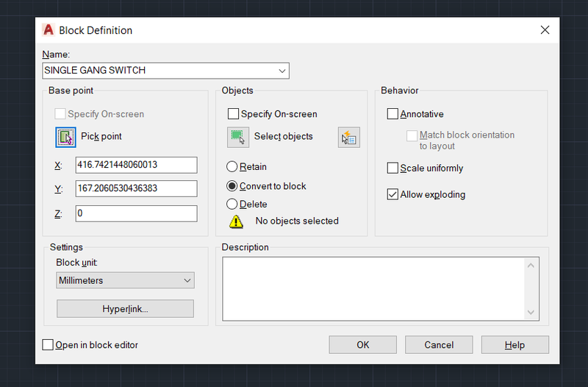Select Convert to block radio option
The width and height of the screenshot is (588, 387).
pos(232,186)
